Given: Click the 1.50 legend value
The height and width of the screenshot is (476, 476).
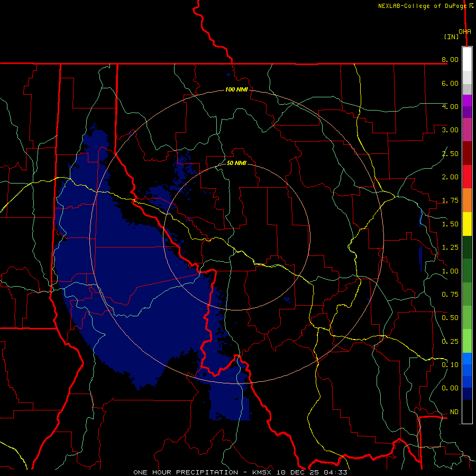Looking at the screenshot, I should pyautogui.click(x=450, y=224).
